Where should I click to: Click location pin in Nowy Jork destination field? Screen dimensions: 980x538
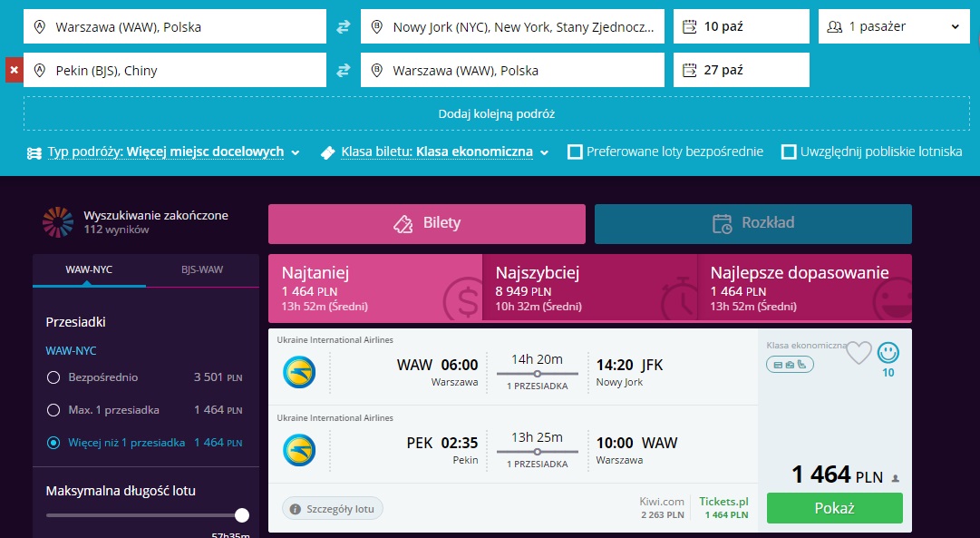coord(376,27)
